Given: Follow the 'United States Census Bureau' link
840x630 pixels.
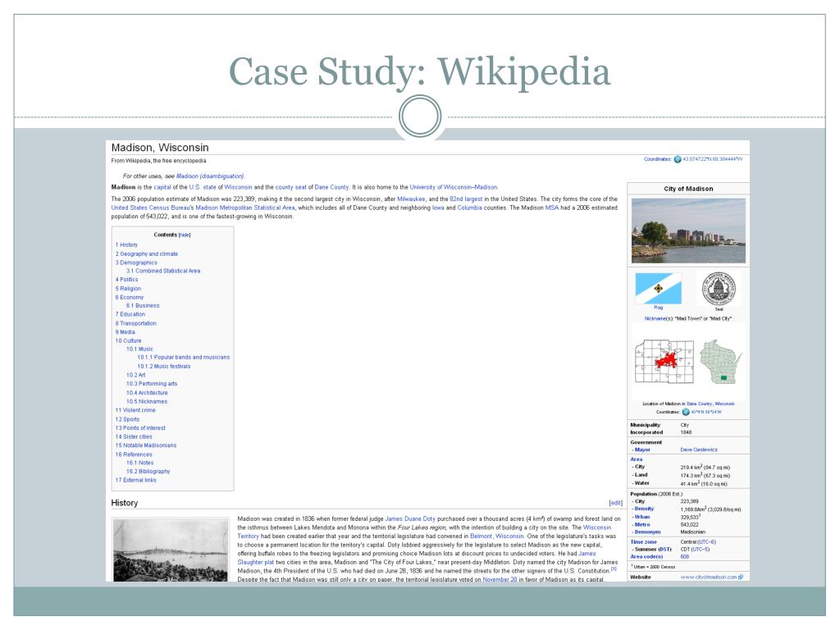Looking at the screenshot, I should click(151, 208).
